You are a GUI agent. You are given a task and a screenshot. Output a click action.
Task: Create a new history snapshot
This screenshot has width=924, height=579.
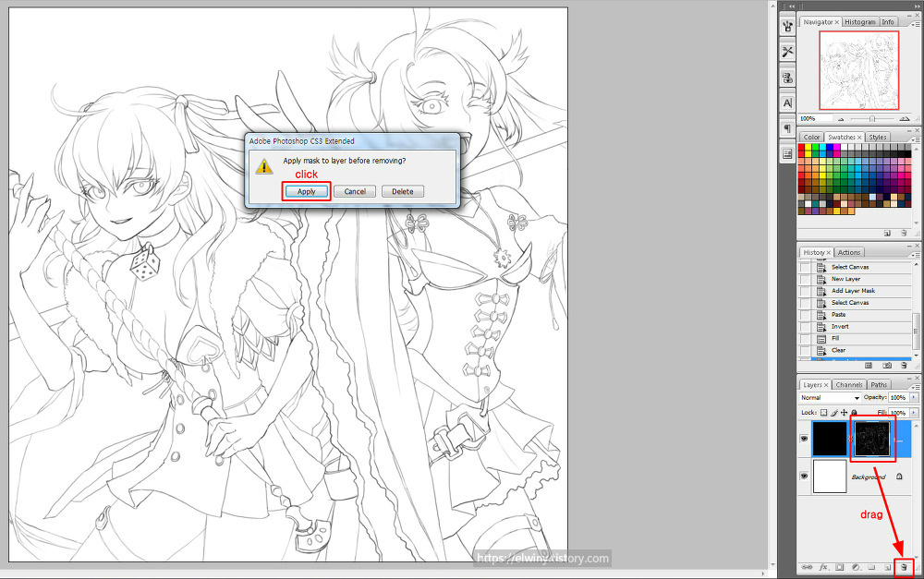[x=887, y=366]
